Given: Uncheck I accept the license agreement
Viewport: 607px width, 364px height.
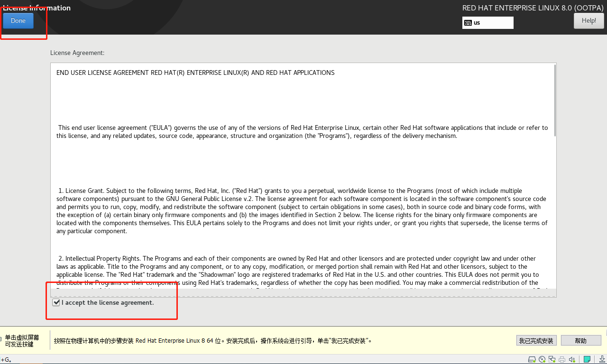Looking at the screenshot, I should (56, 302).
